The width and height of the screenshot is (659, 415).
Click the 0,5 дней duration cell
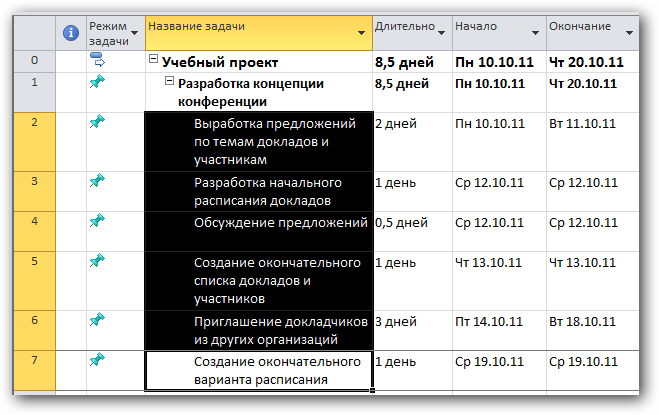(x=412, y=231)
